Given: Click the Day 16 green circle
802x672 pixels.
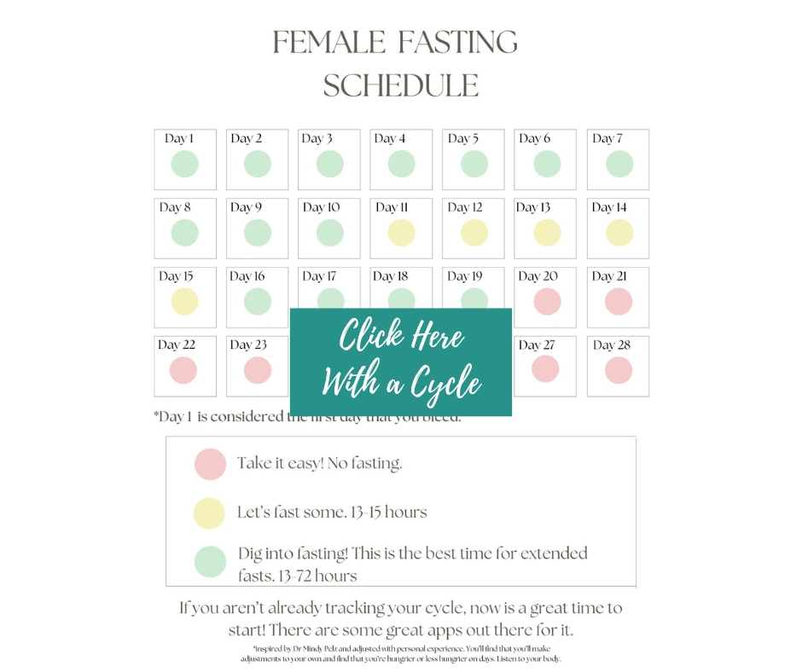Looking at the screenshot, I should point(258,301).
